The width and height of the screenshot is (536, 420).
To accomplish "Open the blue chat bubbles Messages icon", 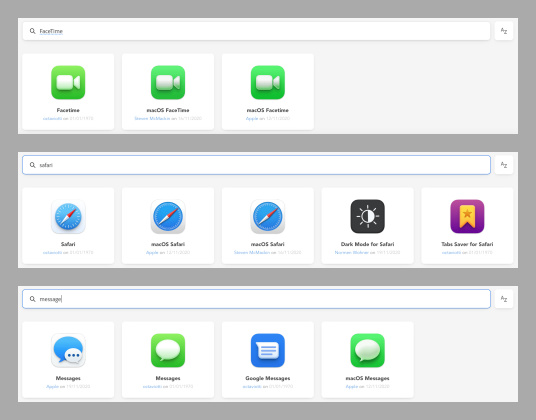I will [x=68, y=350].
